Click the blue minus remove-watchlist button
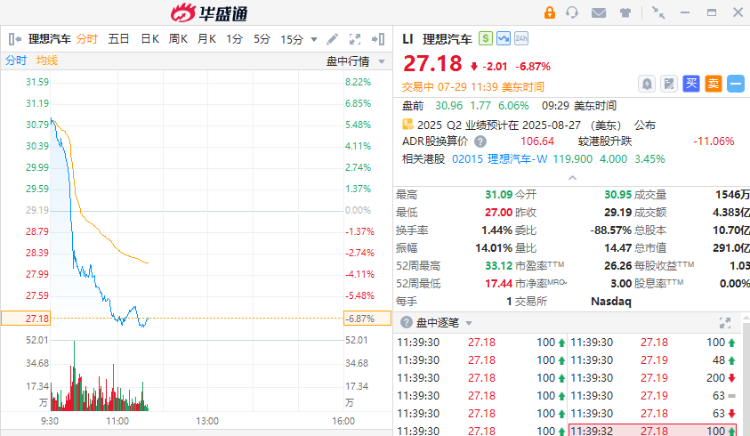This screenshot has width=750, height=436. (736, 84)
